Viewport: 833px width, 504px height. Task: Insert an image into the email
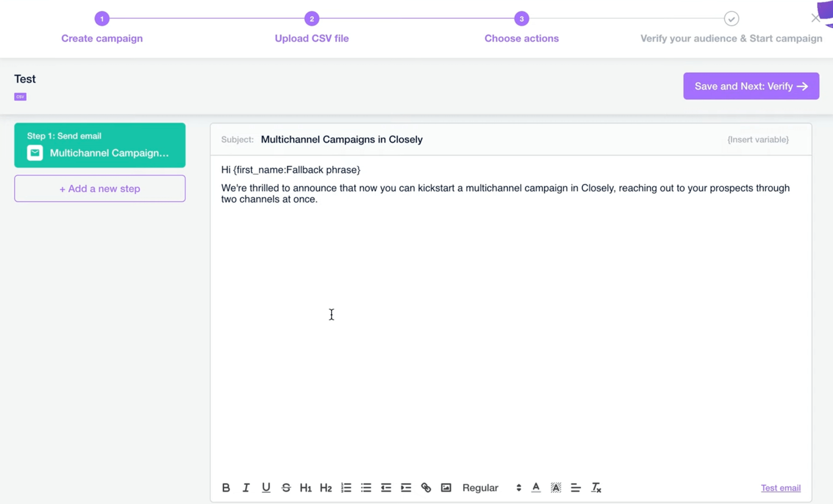click(x=446, y=487)
